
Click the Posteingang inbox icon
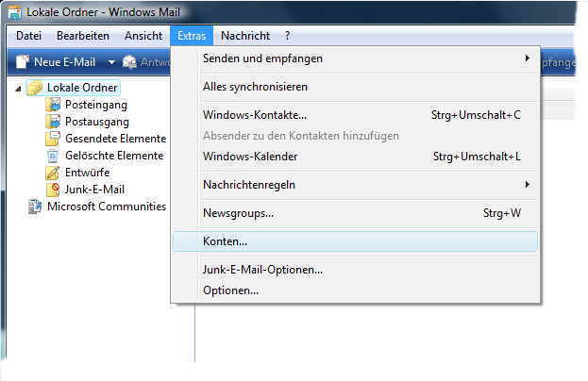[x=53, y=105]
